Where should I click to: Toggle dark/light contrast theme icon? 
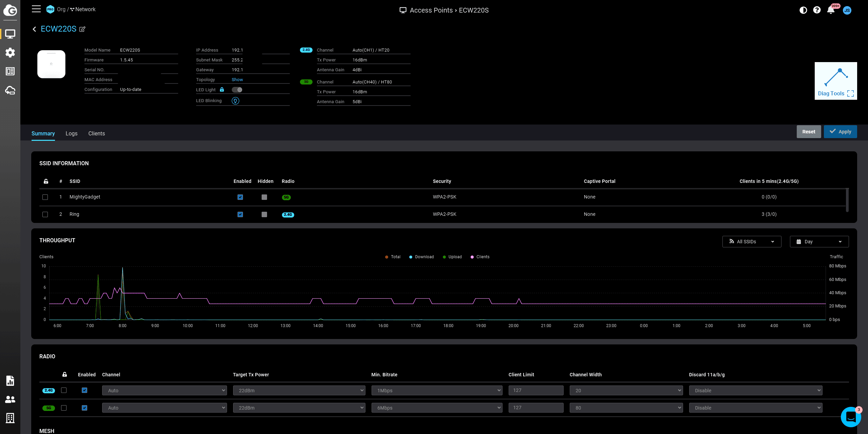tap(803, 10)
